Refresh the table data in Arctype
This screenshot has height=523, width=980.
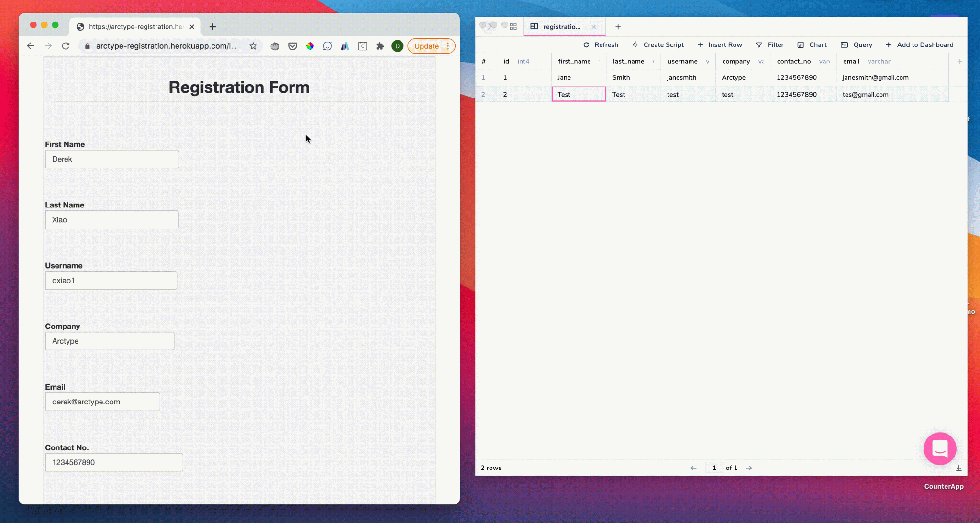(x=601, y=44)
